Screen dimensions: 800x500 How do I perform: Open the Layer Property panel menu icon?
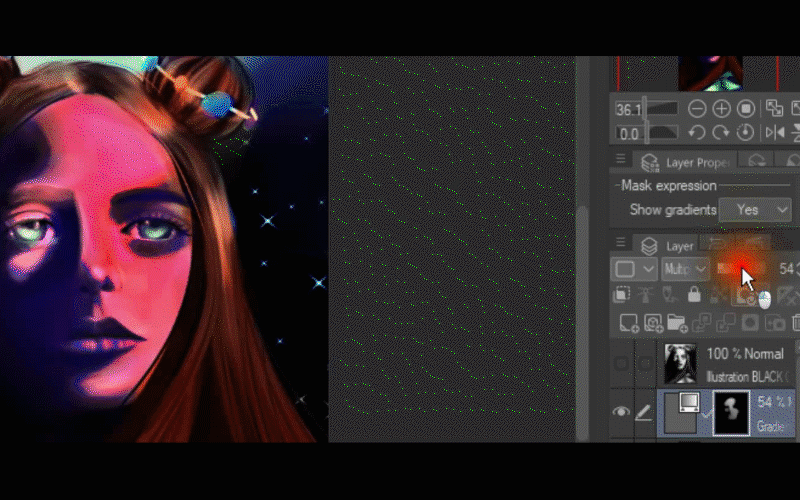[x=620, y=159]
